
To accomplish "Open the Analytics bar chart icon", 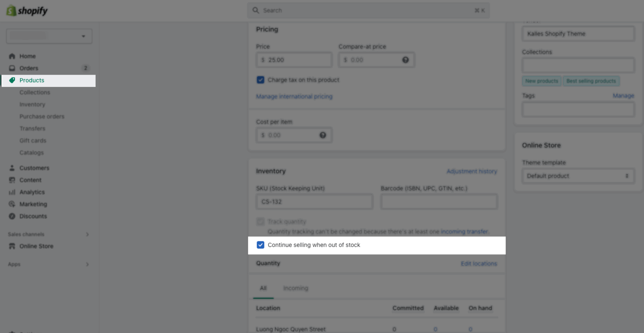I will pyautogui.click(x=12, y=192).
